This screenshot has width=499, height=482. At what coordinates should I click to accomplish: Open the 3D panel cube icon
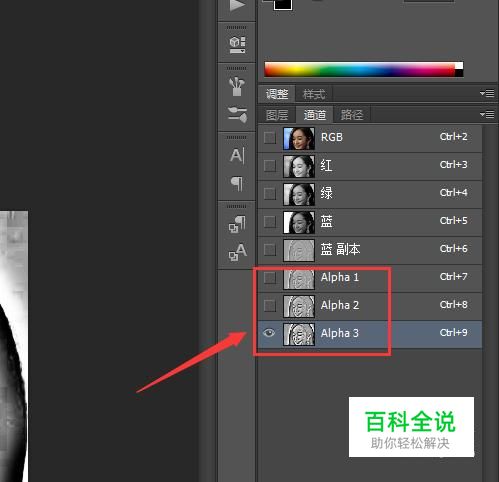coord(237,45)
